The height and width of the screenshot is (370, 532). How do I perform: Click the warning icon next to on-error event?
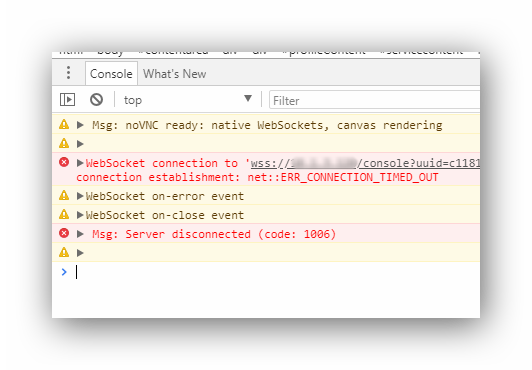click(x=64, y=196)
